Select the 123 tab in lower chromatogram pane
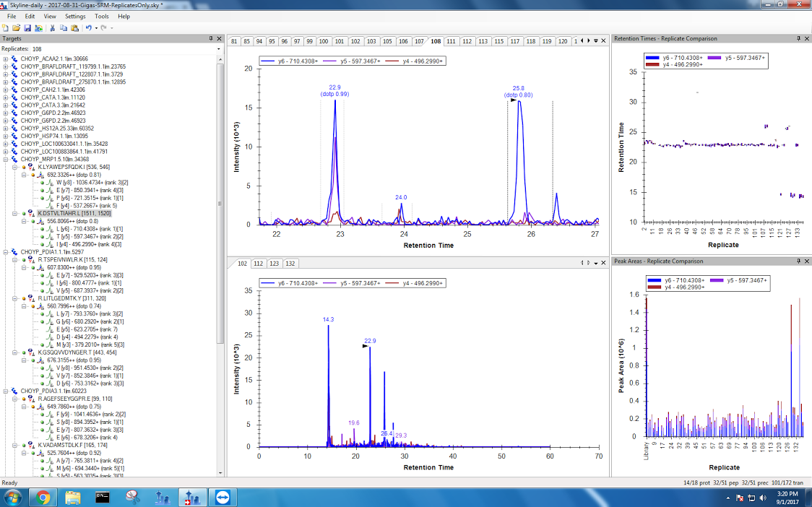 pyautogui.click(x=275, y=264)
